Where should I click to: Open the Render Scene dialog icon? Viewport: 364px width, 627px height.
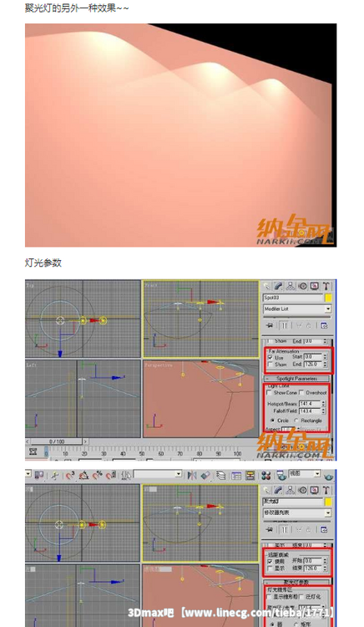281,475
